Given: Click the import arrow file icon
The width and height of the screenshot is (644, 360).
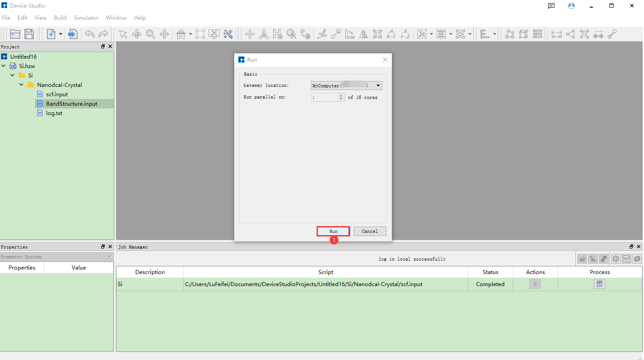Looking at the screenshot, I should 73,34.
